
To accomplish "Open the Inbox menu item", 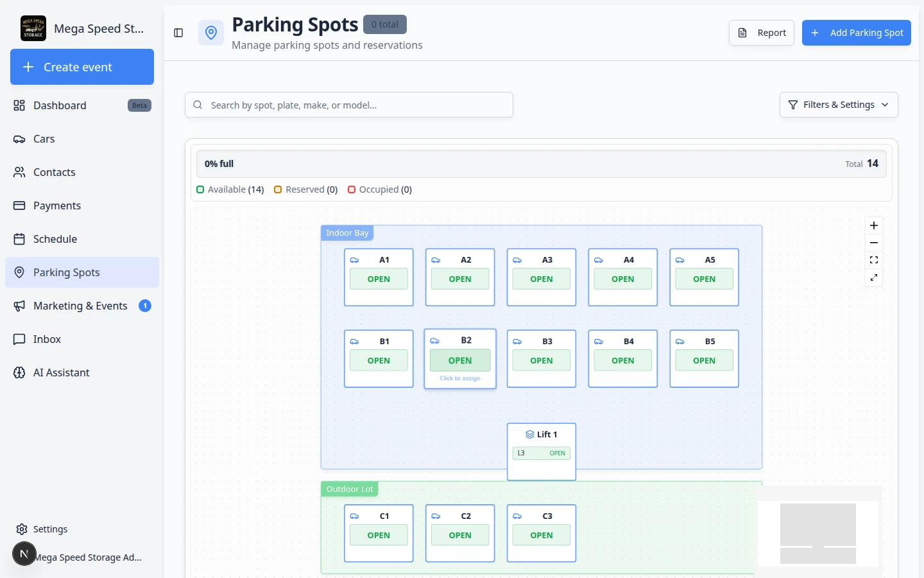I will point(82,339).
